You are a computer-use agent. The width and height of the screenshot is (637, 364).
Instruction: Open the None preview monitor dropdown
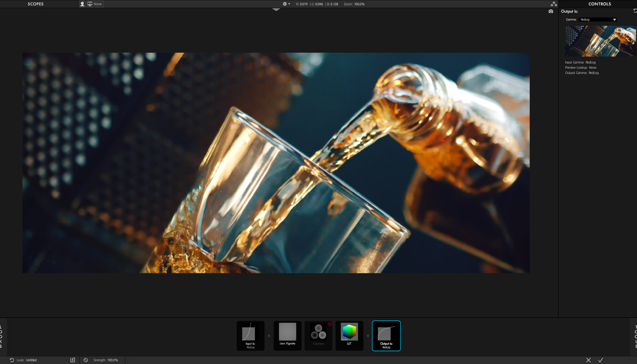click(x=96, y=4)
